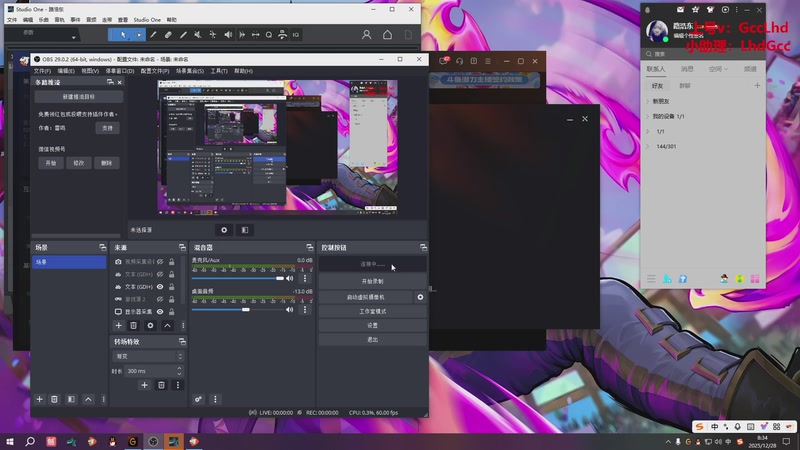This screenshot has height=450, width=800.
Task: Unlock the 显示器采集 source
Action: click(171, 311)
